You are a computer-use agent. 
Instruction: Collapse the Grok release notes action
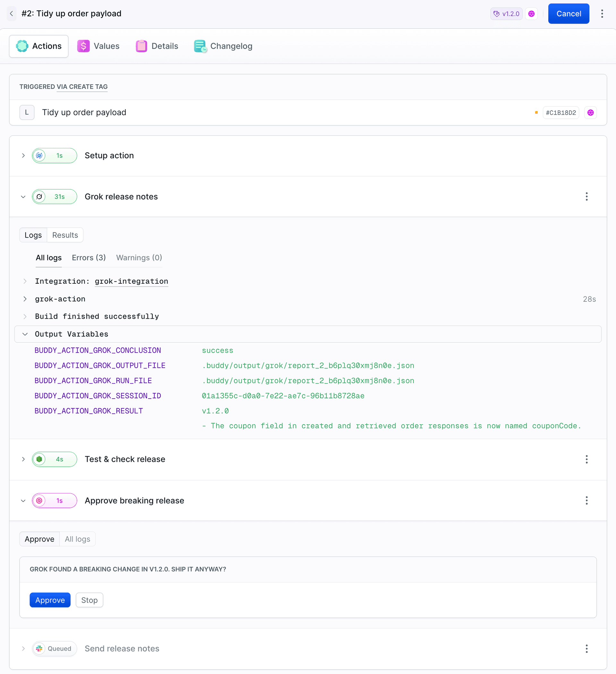click(x=23, y=196)
